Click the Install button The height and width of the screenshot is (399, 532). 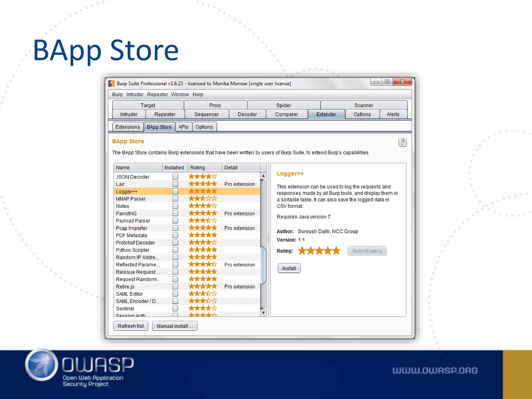tap(289, 268)
